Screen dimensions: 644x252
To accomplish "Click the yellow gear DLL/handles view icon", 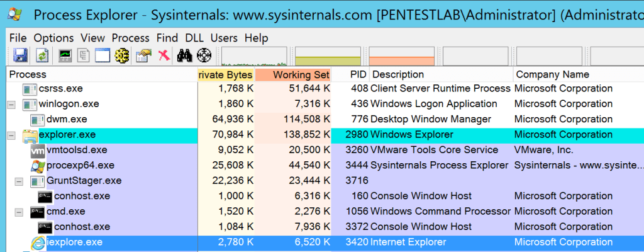I will point(122,56).
